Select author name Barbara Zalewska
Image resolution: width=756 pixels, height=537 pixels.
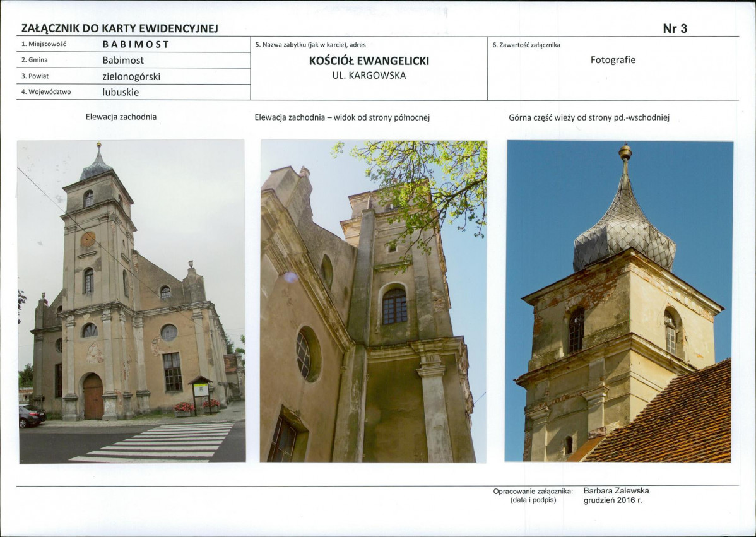tap(616, 491)
